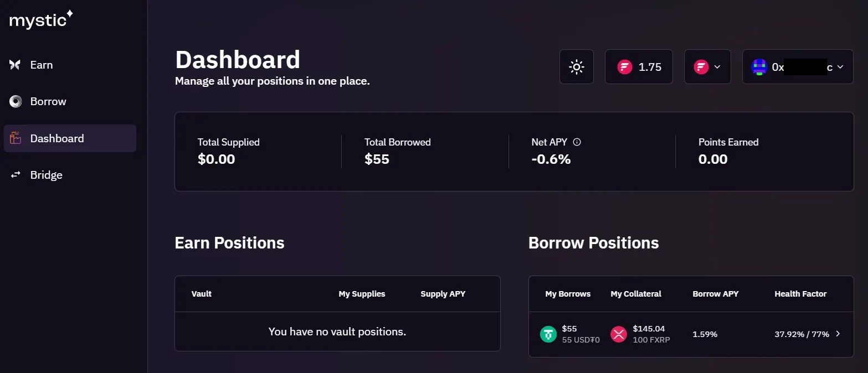The width and height of the screenshot is (868, 373).
Task: Click the Borrow APY column header
Action: click(715, 294)
